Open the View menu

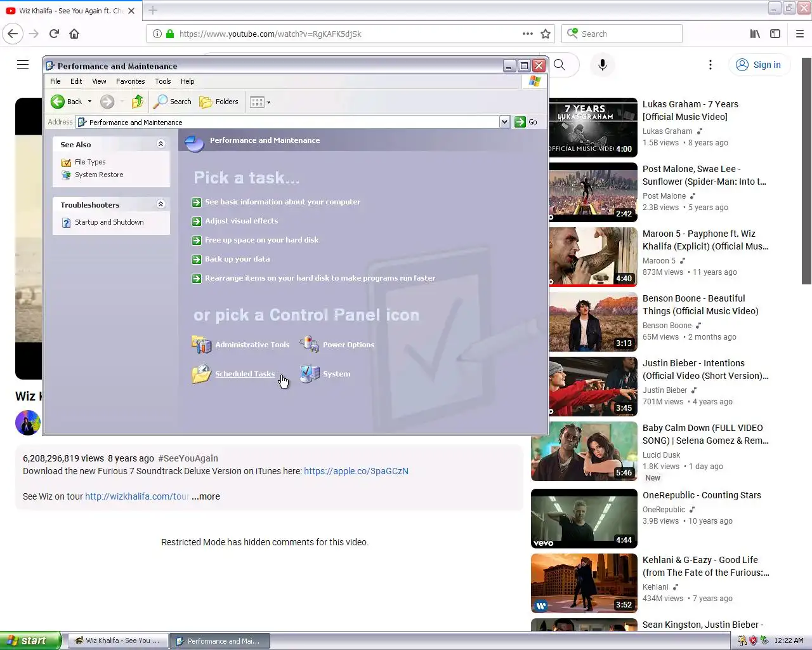tap(99, 81)
